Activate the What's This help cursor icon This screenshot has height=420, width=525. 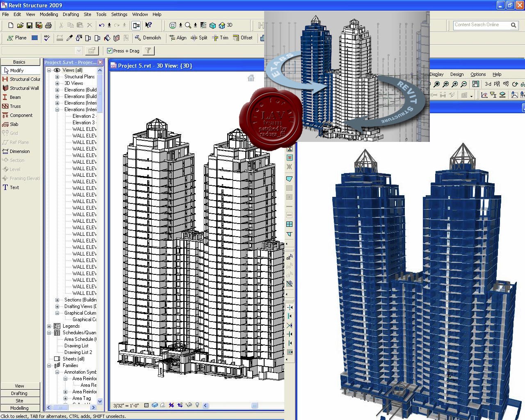pyautogui.click(x=148, y=25)
